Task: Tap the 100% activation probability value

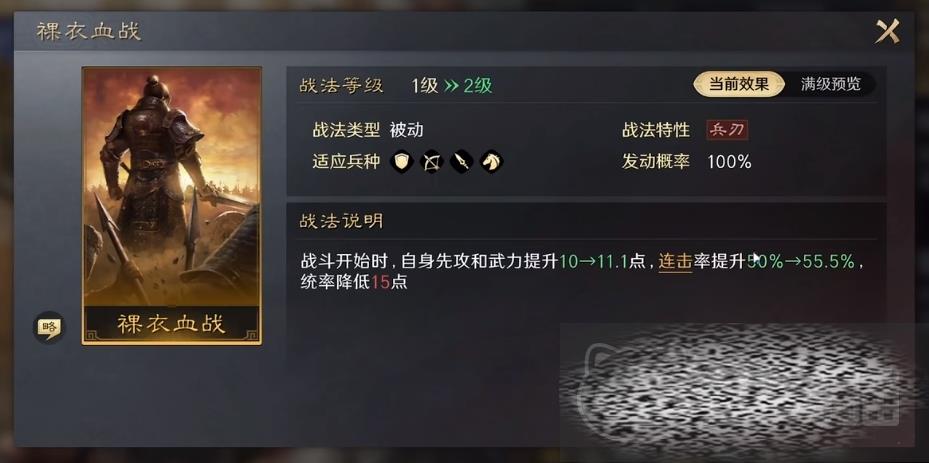Action: (x=729, y=161)
